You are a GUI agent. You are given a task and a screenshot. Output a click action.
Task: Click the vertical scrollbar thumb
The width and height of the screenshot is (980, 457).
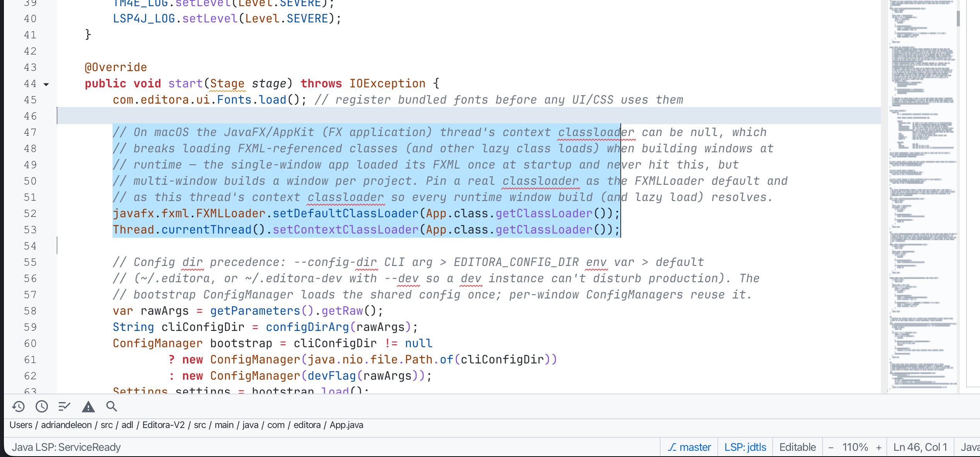tap(958, 19)
